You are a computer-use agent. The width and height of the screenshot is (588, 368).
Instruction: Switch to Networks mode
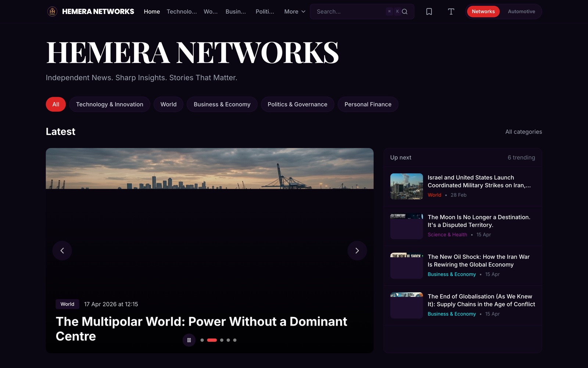coord(483,11)
